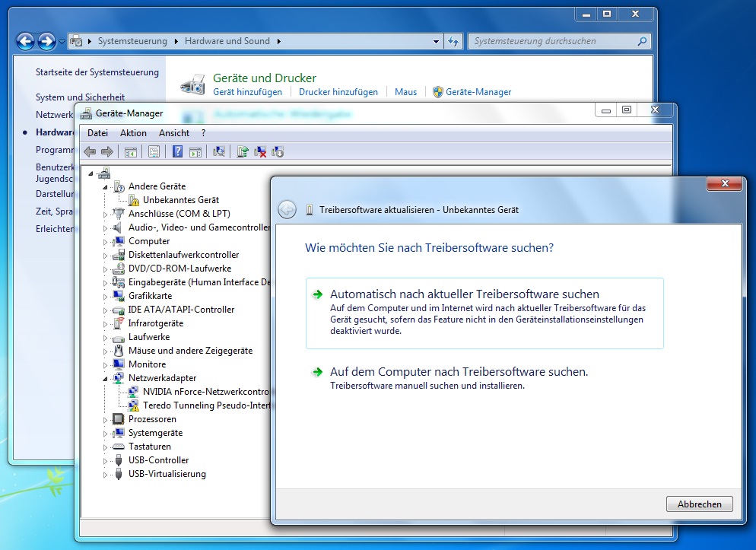Close the Treibersoftware aktualisieren dialog

coord(724,183)
